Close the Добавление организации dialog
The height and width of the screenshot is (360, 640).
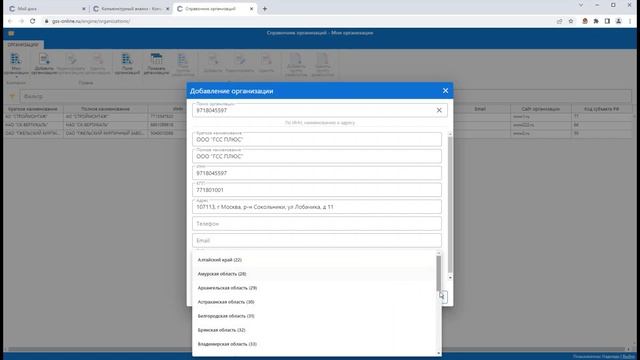tap(445, 91)
